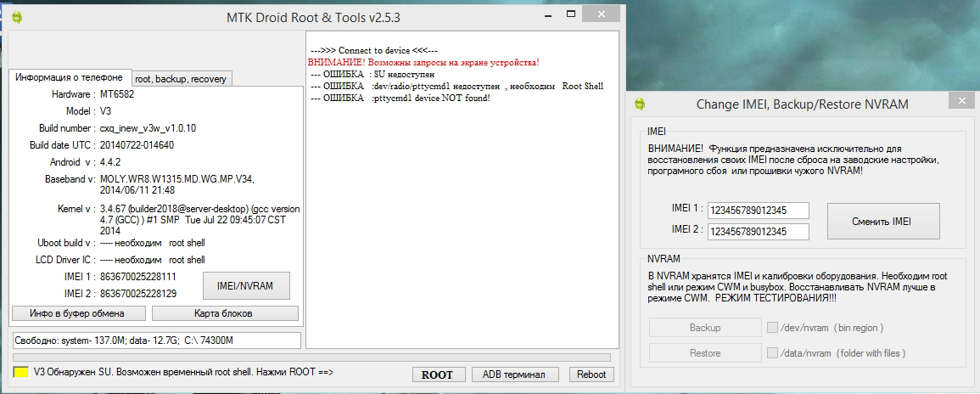This screenshot has height=394, width=980.
Task: Click Сменить IMEI button
Action: (883, 221)
